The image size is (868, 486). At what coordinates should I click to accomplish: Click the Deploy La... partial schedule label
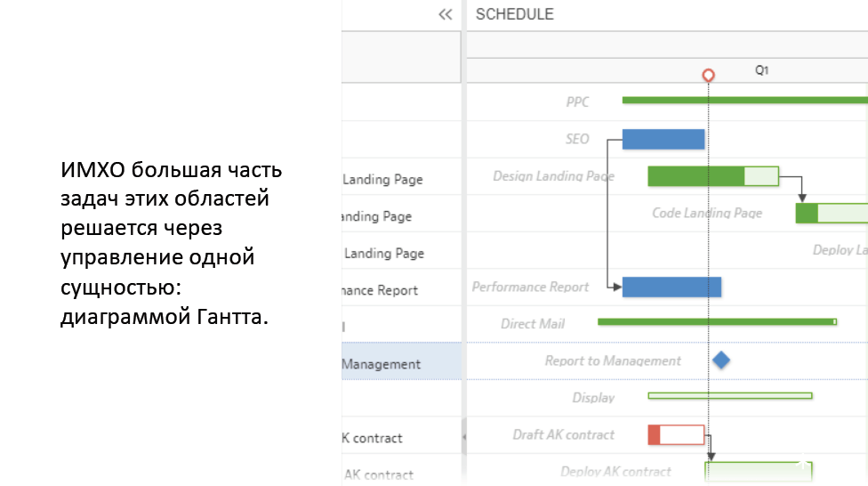(x=840, y=250)
